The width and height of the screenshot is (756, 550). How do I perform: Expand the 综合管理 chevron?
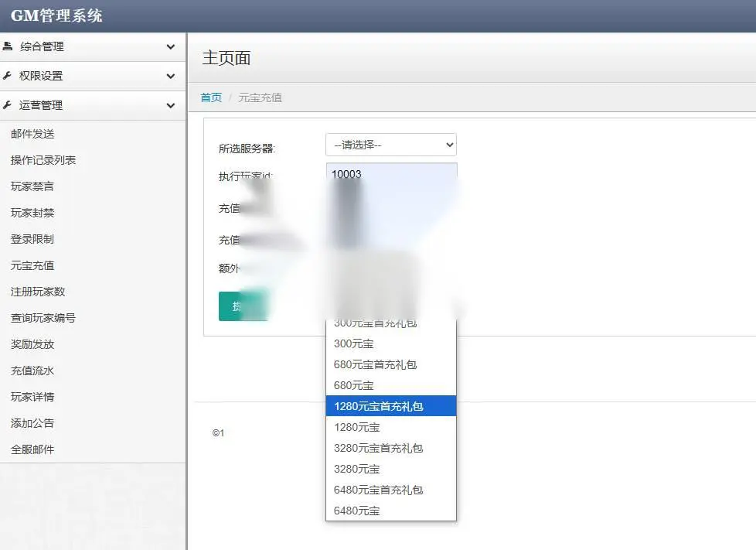[171, 46]
